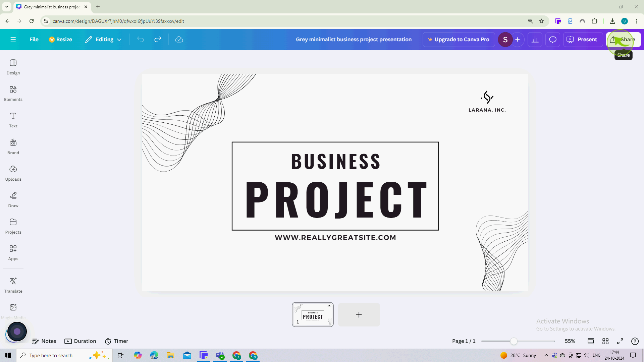Open the purple assistant orb
The width and height of the screenshot is (644, 362).
(x=17, y=331)
